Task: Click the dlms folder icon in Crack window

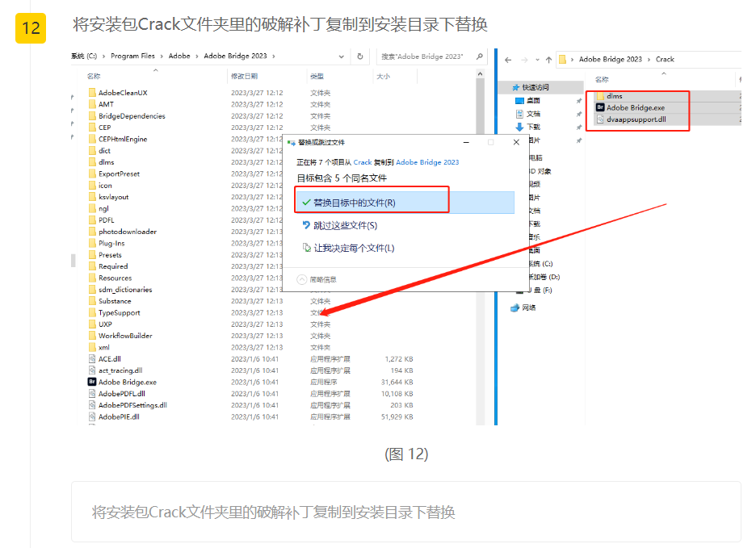Action: point(600,96)
